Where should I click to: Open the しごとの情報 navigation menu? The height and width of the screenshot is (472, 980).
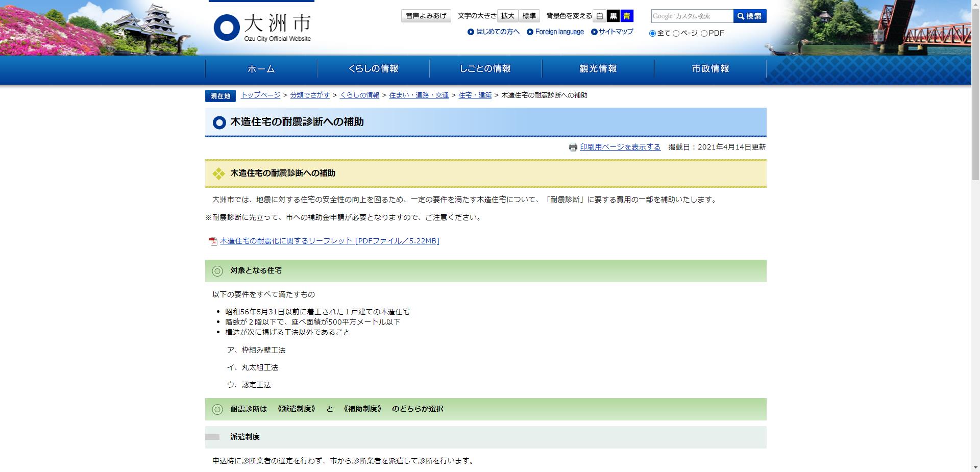click(x=485, y=69)
